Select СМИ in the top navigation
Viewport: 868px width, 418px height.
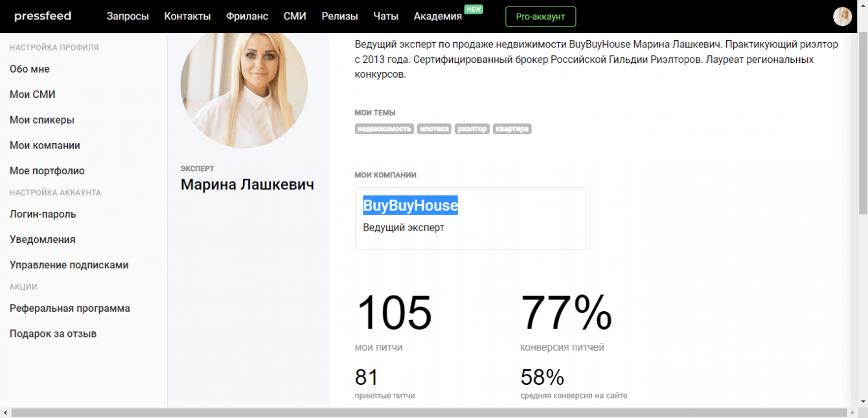(295, 16)
